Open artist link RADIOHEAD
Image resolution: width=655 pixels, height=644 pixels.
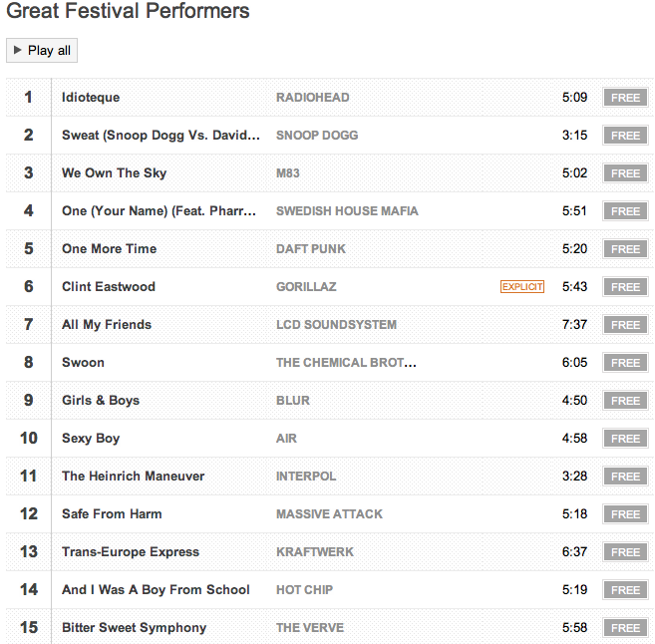click(312, 98)
